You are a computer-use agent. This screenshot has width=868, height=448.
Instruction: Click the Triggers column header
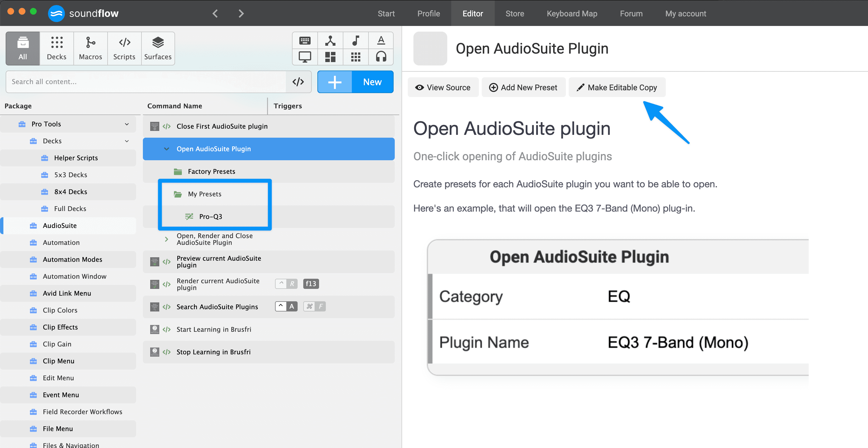click(287, 106)
